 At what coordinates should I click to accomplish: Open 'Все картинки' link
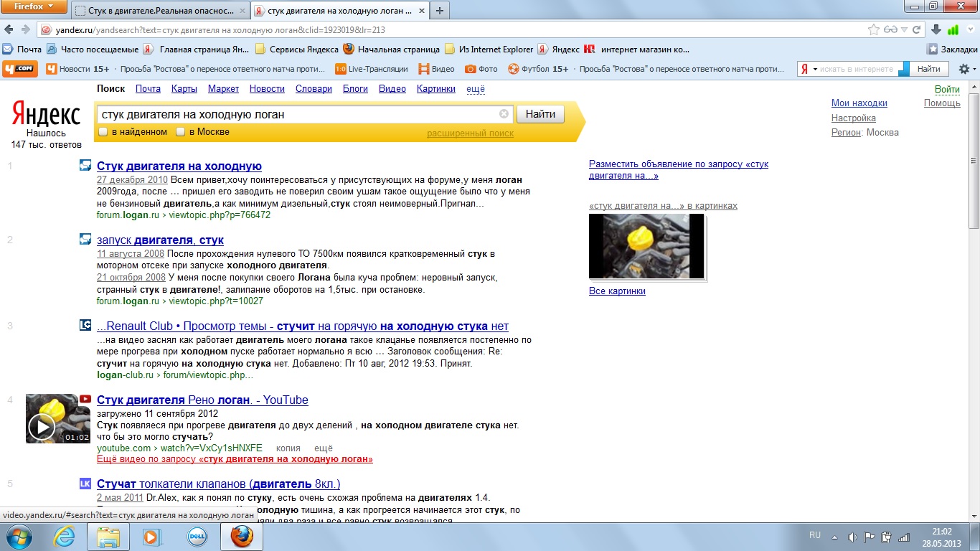617,291
